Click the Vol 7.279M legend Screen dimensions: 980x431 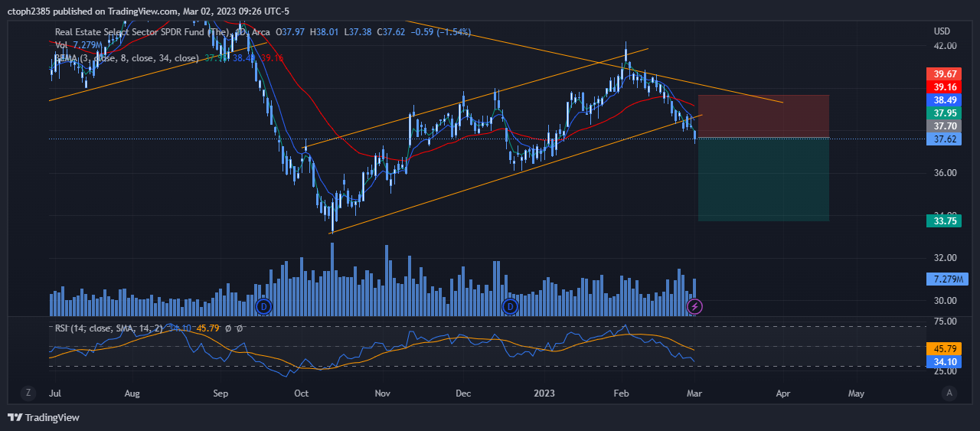(x=78, y=45)
